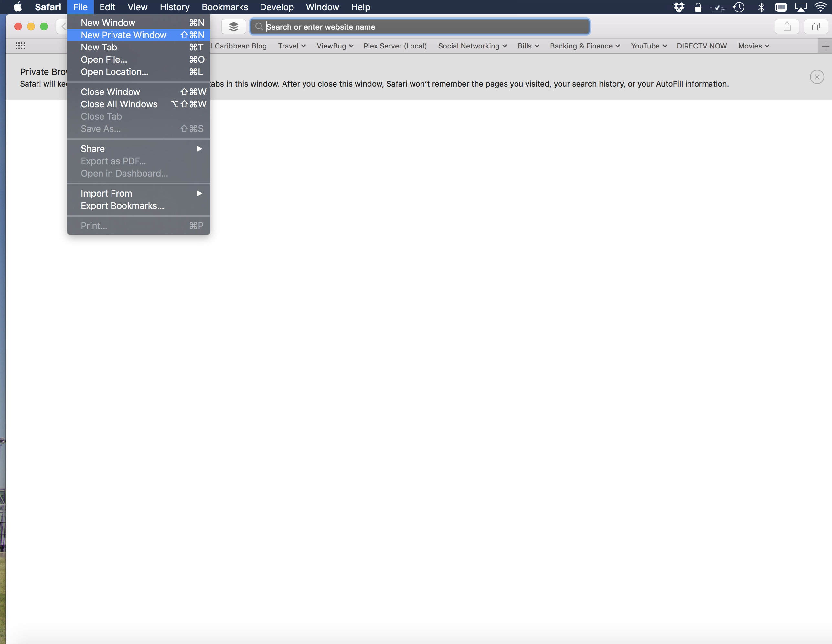The image size is (832, 644).
Task: Select Close Window menu item
Action: [139, 92]
